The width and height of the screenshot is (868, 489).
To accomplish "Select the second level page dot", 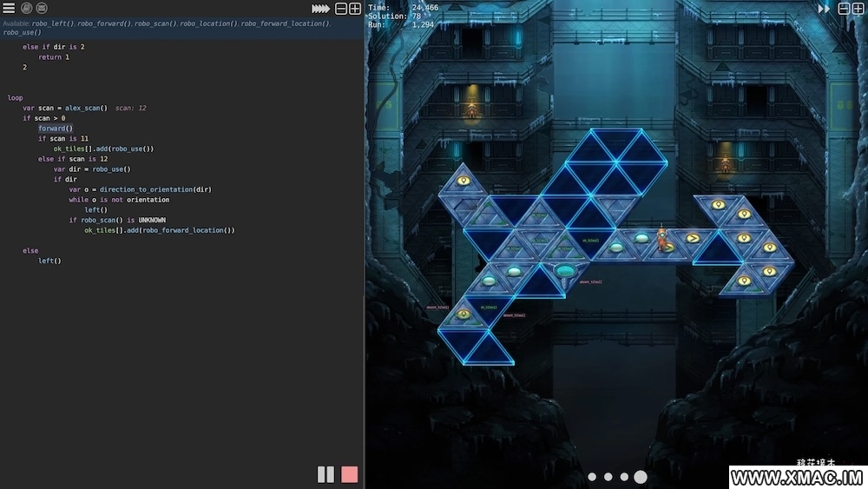I will coord(608,477).
